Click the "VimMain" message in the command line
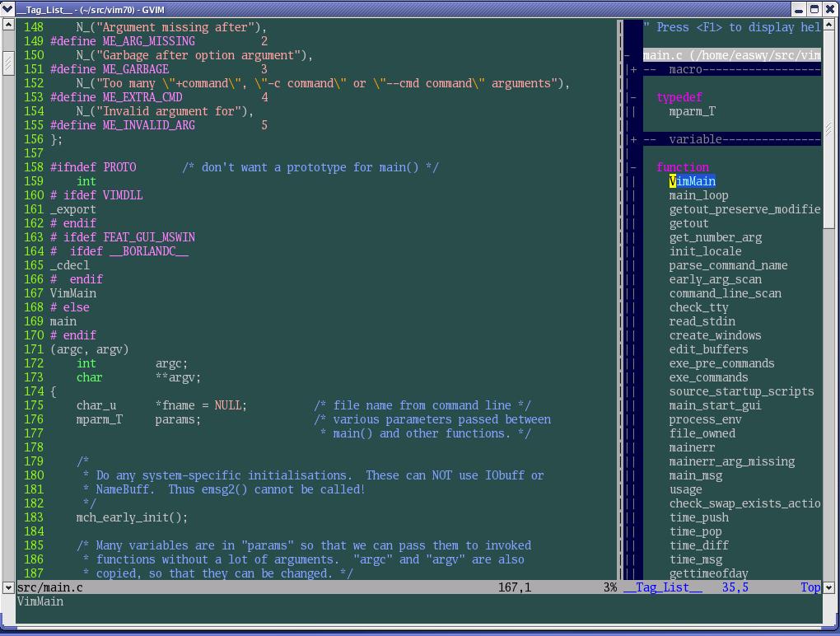Image resolution: width=840 pixels, height=636 pixels. pyautogui.click(x=40, y=601)
